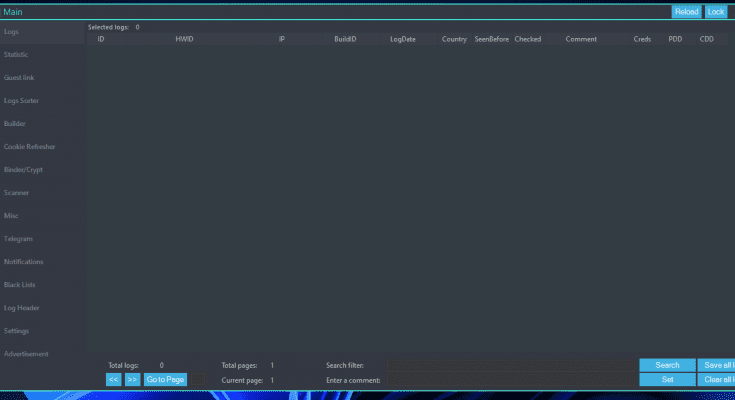
Task: Sort table by Country column header
Action: [454, 39]
